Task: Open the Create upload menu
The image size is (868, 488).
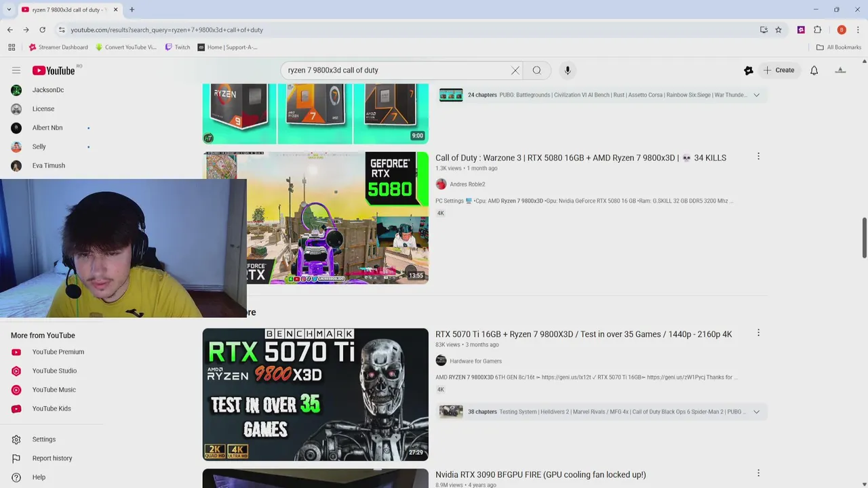Action: tap(778, 70)
